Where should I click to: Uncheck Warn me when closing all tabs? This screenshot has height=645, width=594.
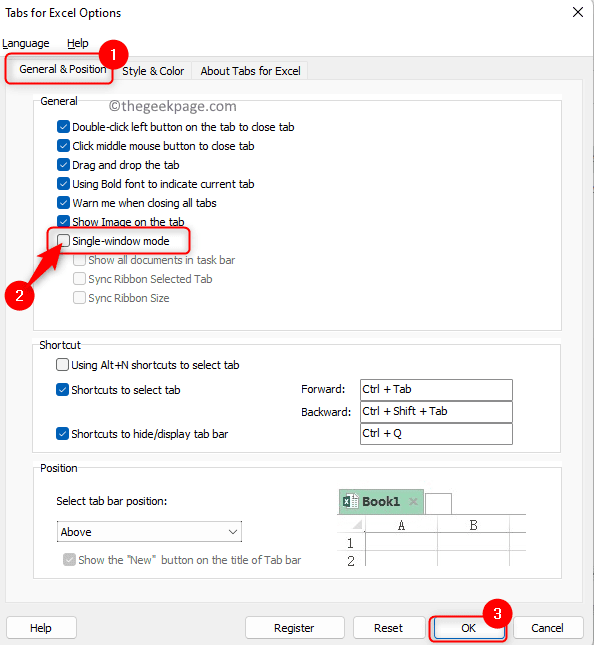[x=63, y=202]
